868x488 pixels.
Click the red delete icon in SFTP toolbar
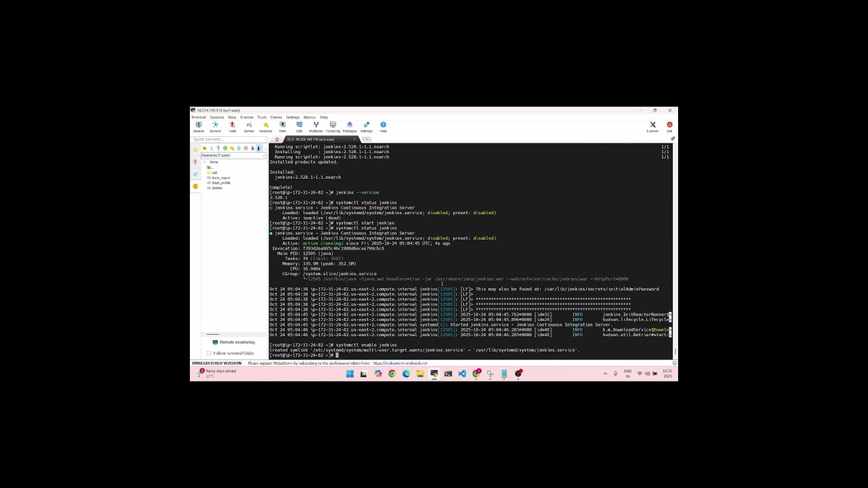tap(245, 148)
